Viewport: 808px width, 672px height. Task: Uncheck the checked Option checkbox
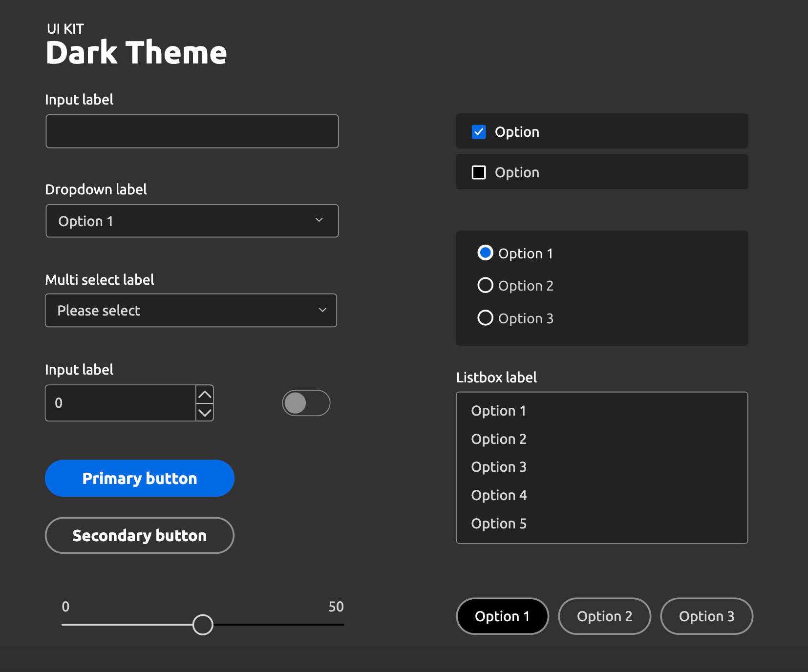[479, 132]
